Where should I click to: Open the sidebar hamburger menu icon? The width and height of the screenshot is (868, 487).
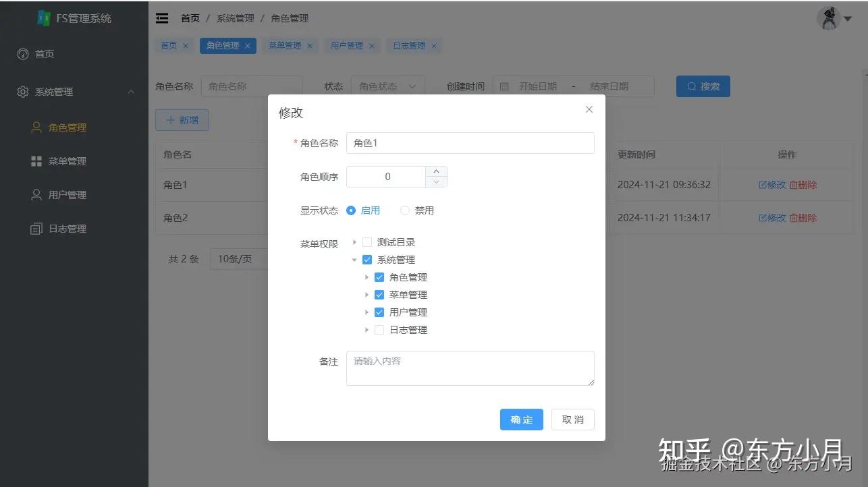(x=161, y=18)
